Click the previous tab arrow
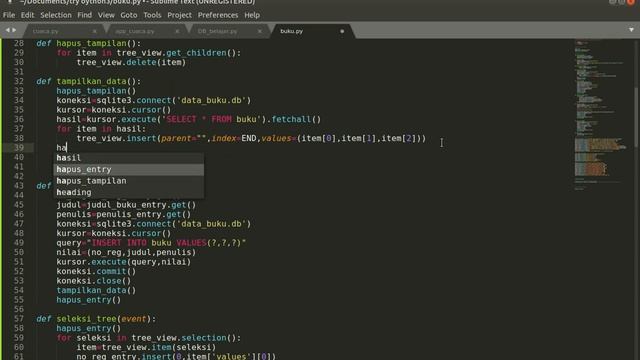The height and width of the screenshot is (360, 640). 7,30
